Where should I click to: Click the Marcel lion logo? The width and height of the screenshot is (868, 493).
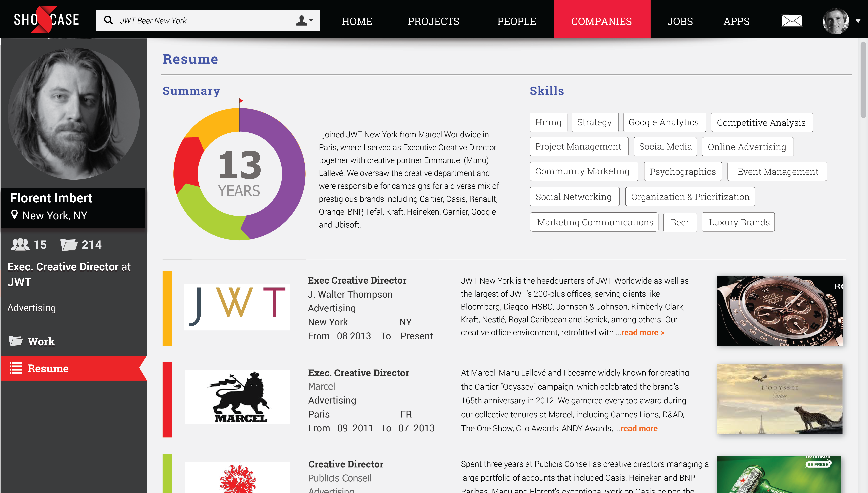pyautogui.click(x=237, y=397)
